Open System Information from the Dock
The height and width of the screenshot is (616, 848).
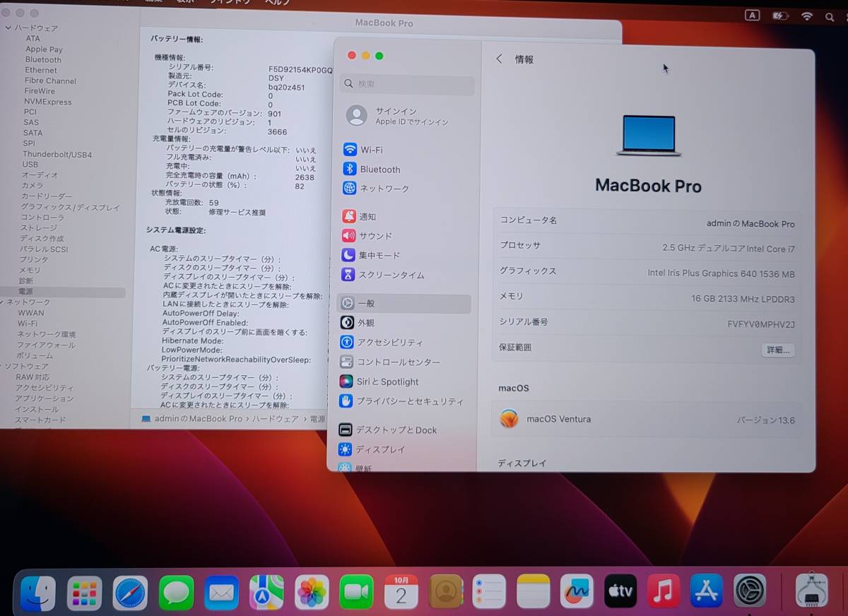tap(812, 590)
